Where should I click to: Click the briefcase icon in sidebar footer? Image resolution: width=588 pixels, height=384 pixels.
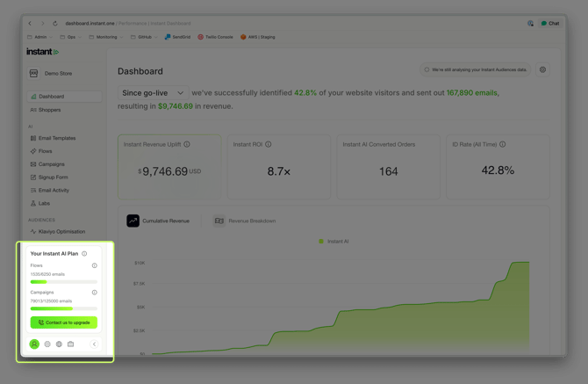[x=71, y=344]
